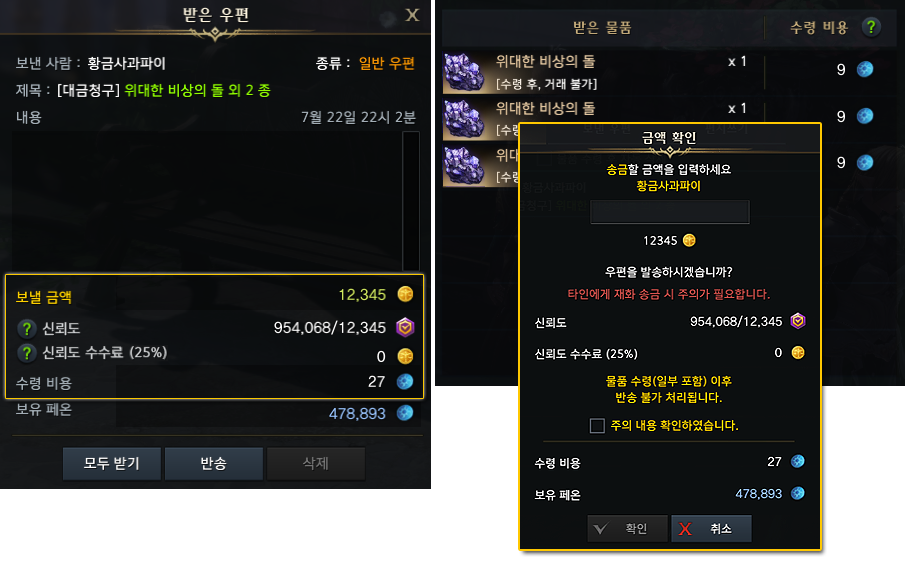Click the gold coin beside 12,345
The height and width of the screenshot is (561, 905).
405,294
